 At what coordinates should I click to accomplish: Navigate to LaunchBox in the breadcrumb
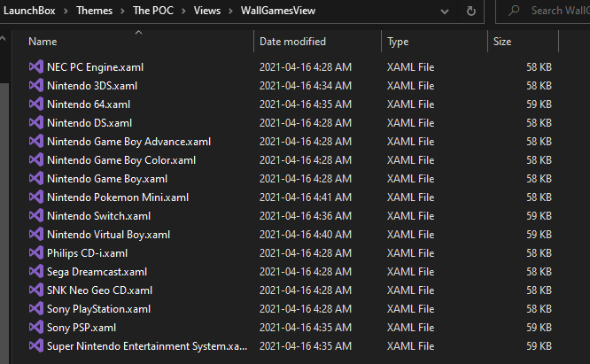29,11
